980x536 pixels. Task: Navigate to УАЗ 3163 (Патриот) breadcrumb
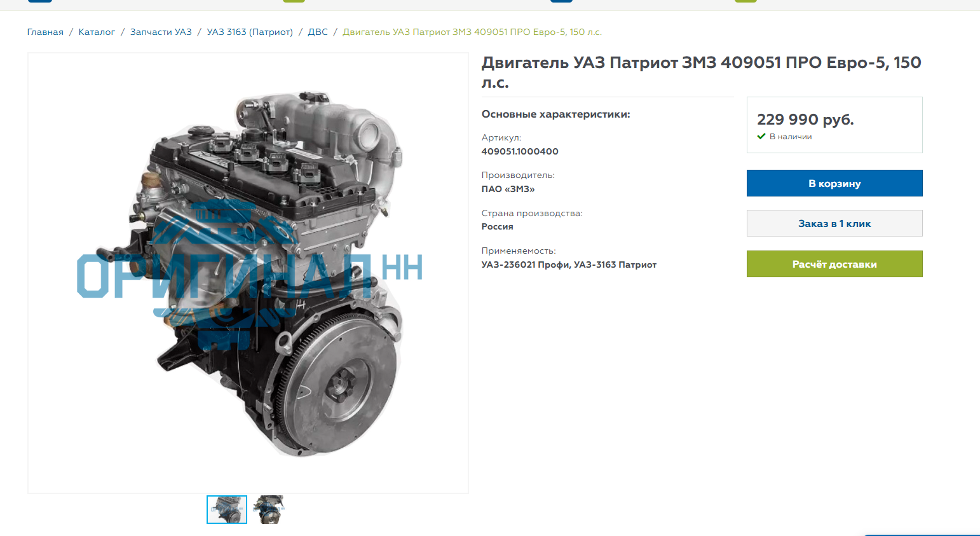[250, 32]
